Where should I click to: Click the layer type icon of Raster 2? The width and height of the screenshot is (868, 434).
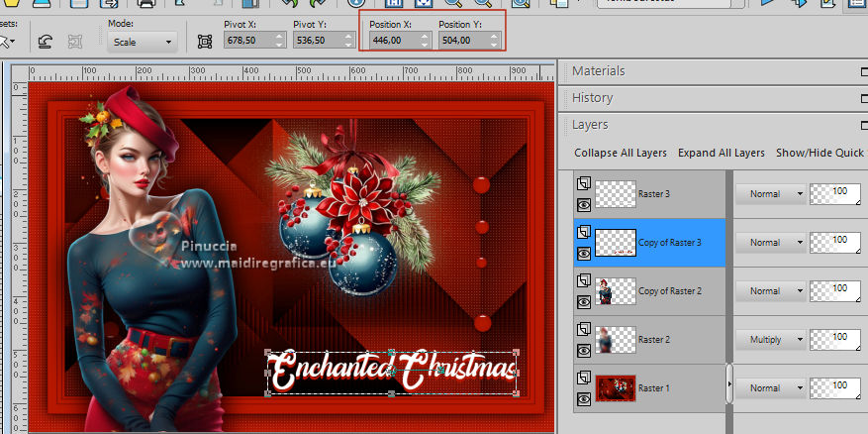pyautogui.click(x=584, y=329)
